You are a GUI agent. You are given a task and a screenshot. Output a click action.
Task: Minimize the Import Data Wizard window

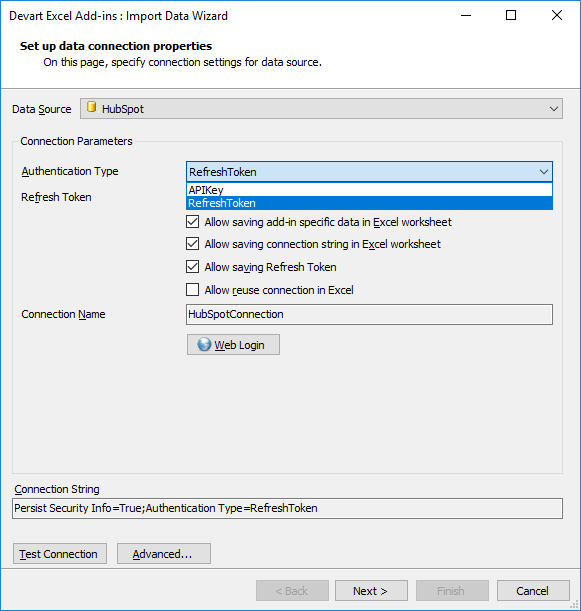(466, 16)
